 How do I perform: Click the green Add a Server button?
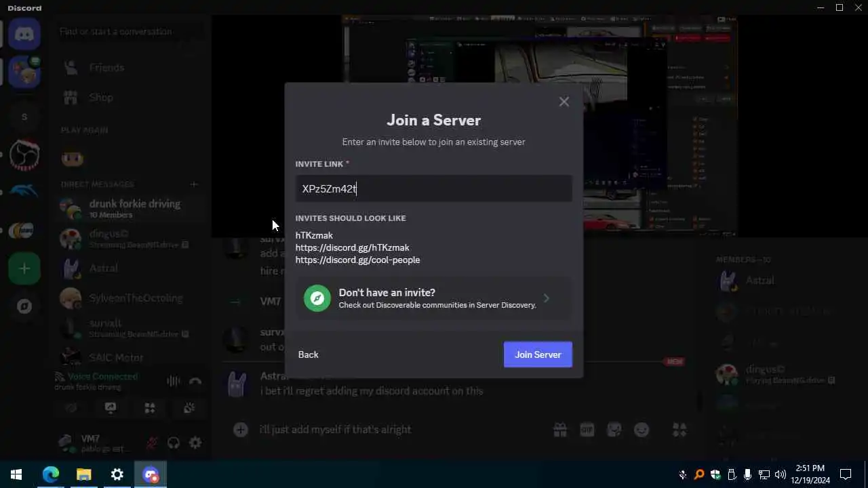(x=24, y=268)
